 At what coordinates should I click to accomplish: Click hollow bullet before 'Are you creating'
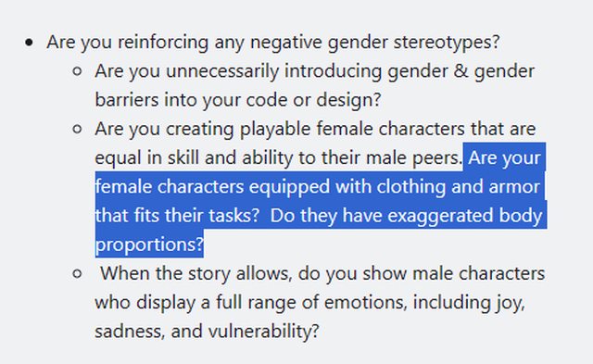pos(77,130)
